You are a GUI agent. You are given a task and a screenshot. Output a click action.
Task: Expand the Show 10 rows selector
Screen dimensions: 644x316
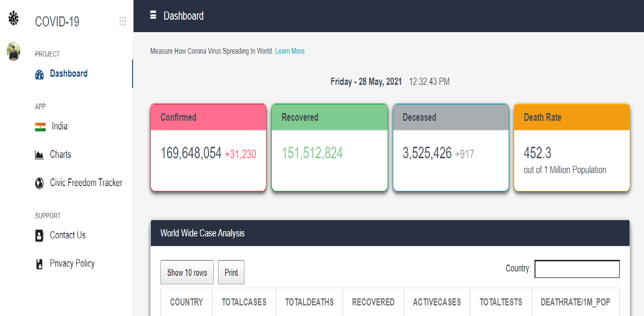pyautogui.click(x=187, y=272)
